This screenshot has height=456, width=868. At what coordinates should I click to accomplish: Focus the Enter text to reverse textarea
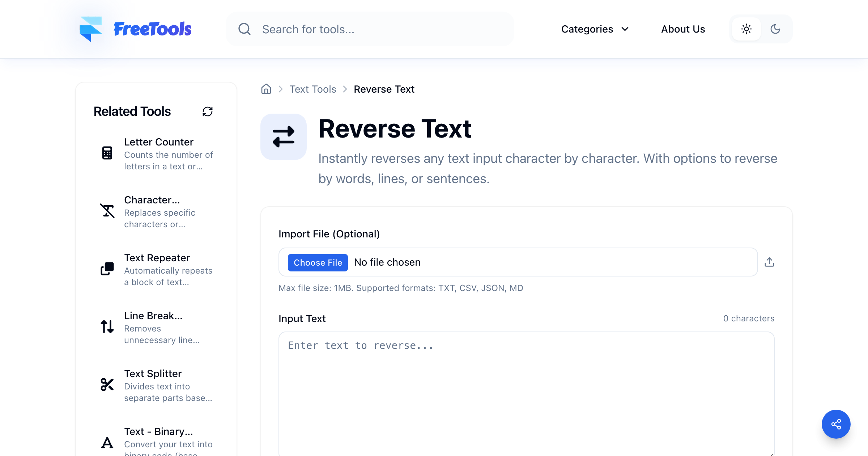[x=527, y=394]
